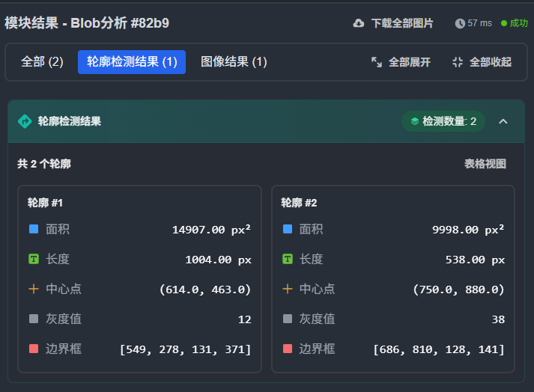534x392 pixels.
Task: Click the 模块结果 - Blob分析 #82b9 title
Action: [87, 23]
